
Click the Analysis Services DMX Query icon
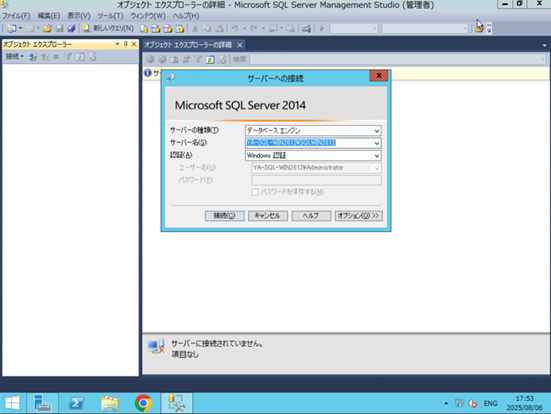pyautogui.click(x=168, y=28)
